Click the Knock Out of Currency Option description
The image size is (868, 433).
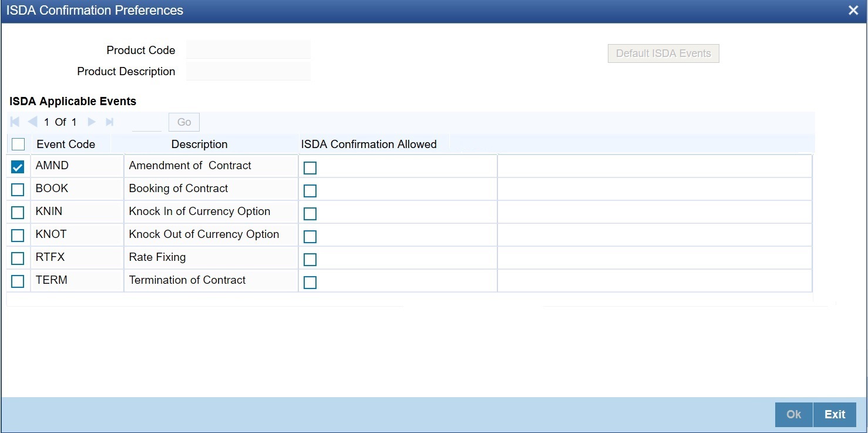[x=204, y=234]
